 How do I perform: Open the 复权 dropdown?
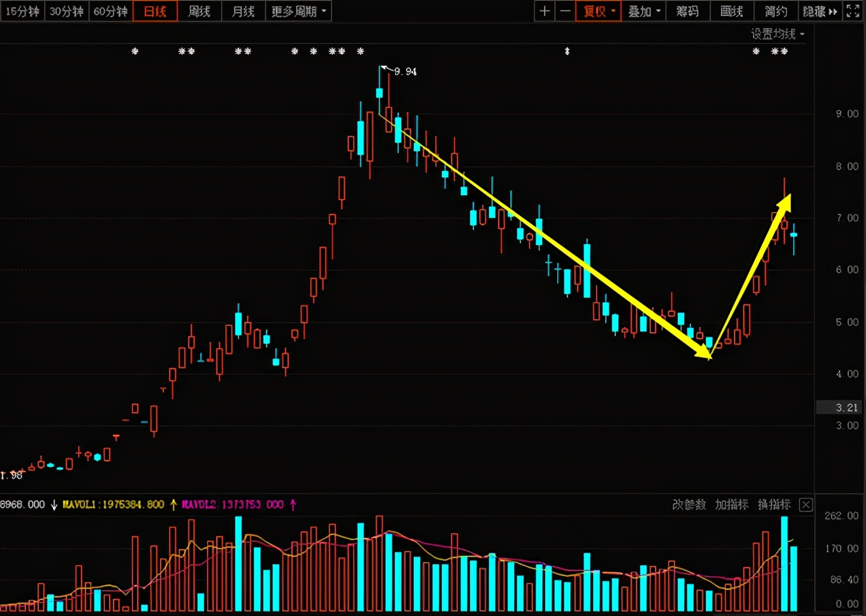[x=598, y=11]
